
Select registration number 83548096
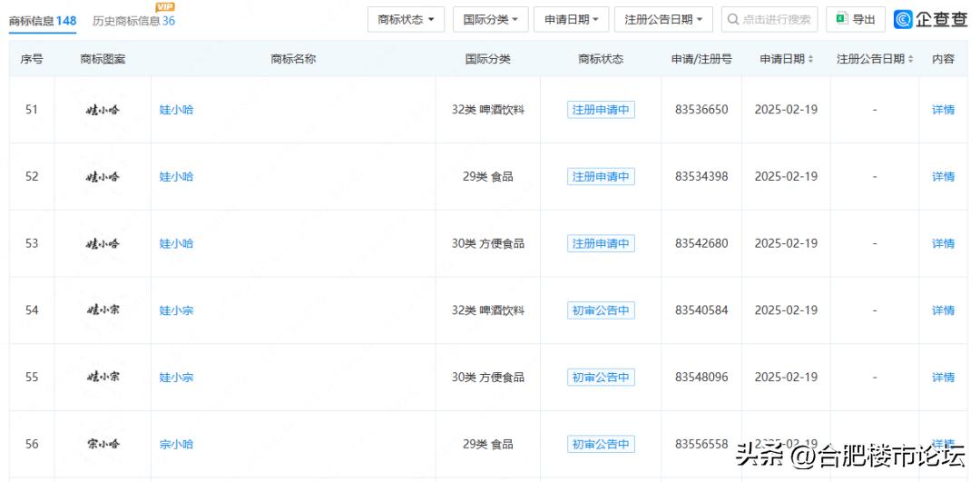tap(701, 378)
